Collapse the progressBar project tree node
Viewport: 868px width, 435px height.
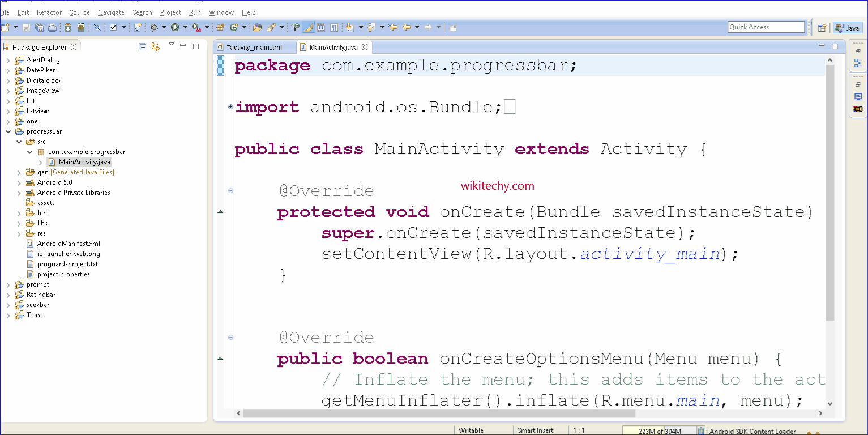click(8, 131)
